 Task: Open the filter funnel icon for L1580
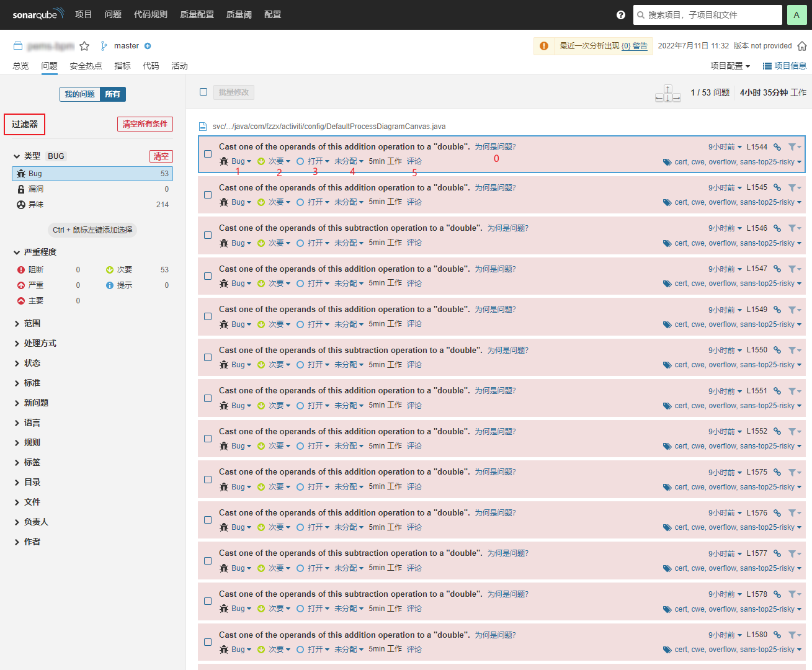[795, 635]
